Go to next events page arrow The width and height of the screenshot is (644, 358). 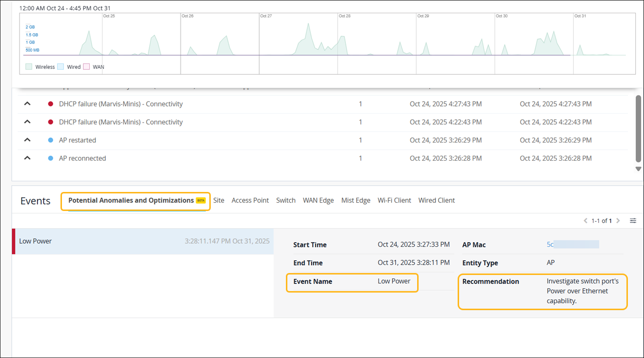(x=618, y=221)
